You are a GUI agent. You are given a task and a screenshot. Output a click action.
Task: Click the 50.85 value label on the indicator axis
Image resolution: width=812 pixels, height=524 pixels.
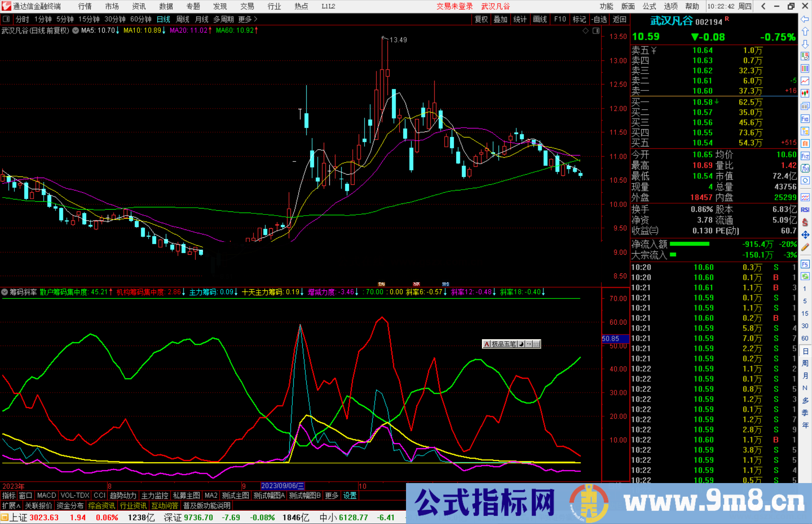(615, 338)
